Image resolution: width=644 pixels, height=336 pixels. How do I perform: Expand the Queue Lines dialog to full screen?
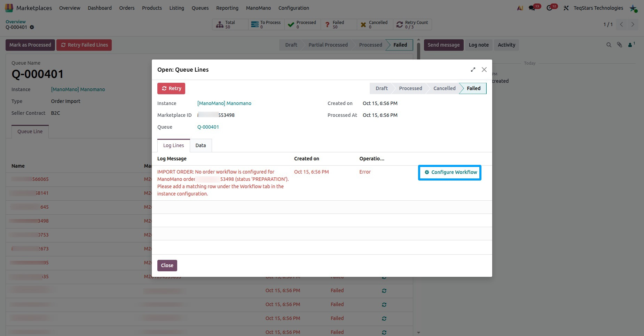(x=473, y=70)
